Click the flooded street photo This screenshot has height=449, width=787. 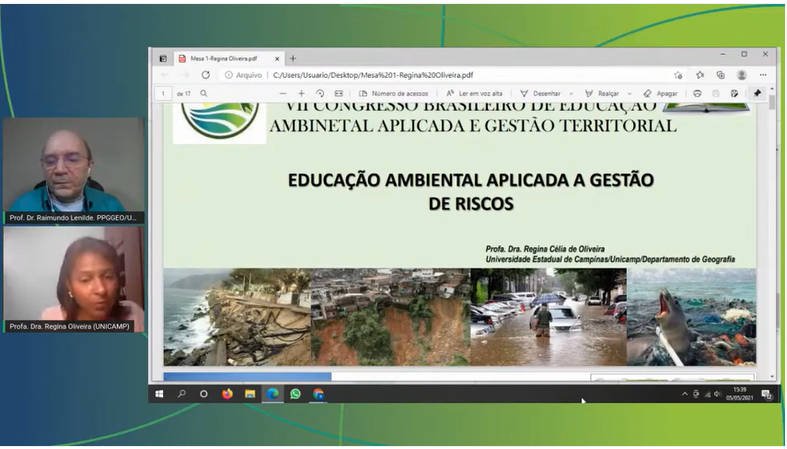(549, 317)
